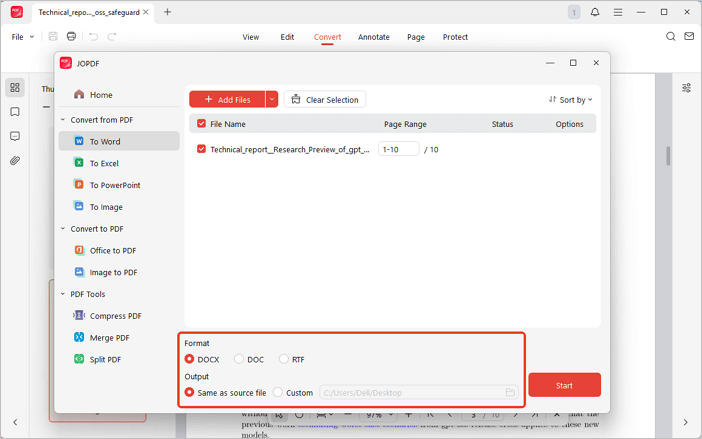Select To Excel conversion

(119, 163)
